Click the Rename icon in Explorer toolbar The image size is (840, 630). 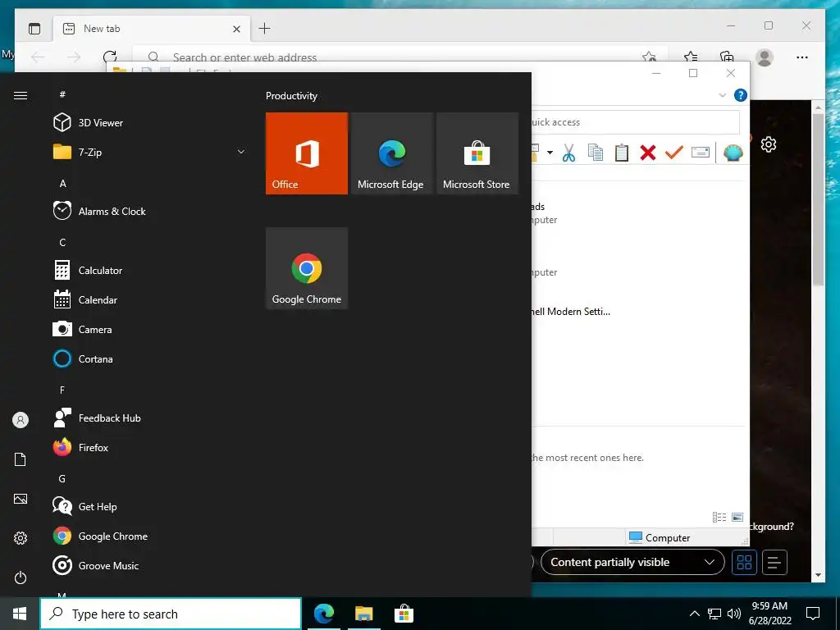(x=701, y=153)
